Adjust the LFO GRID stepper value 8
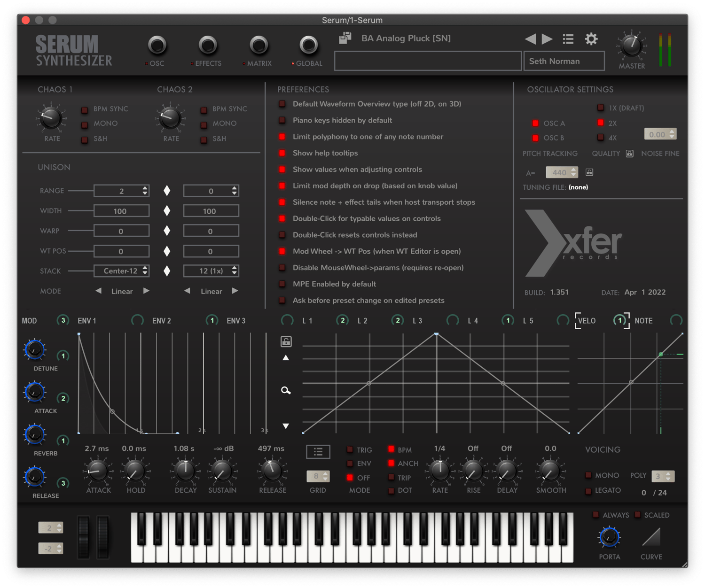Image resolution: width=705 pixels, height=588 pixels. point(318,476)
